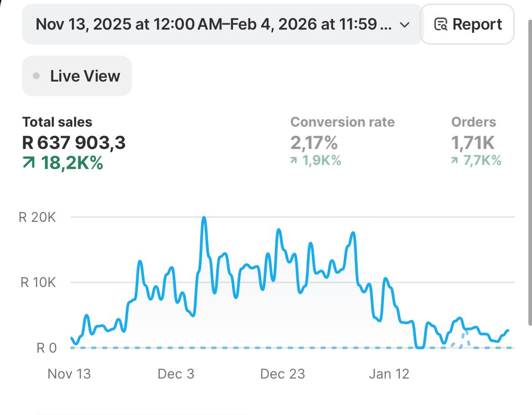Open the date range dropdown

(214, 25)
